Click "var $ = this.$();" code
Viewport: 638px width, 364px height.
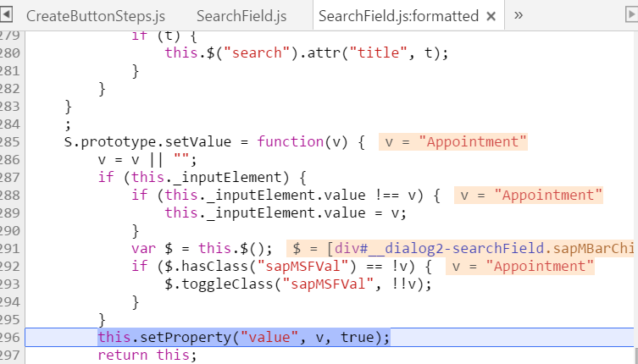202,249
